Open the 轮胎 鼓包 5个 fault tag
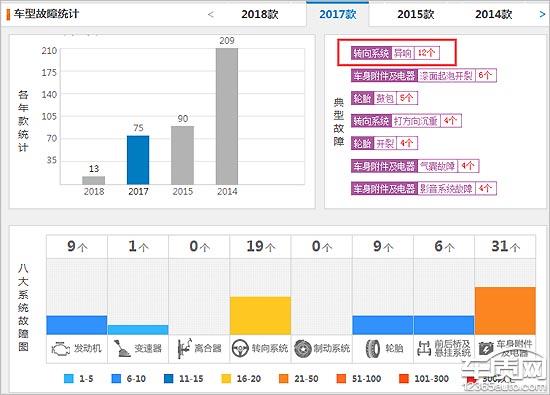550x395 pixels. pos(384,98)
